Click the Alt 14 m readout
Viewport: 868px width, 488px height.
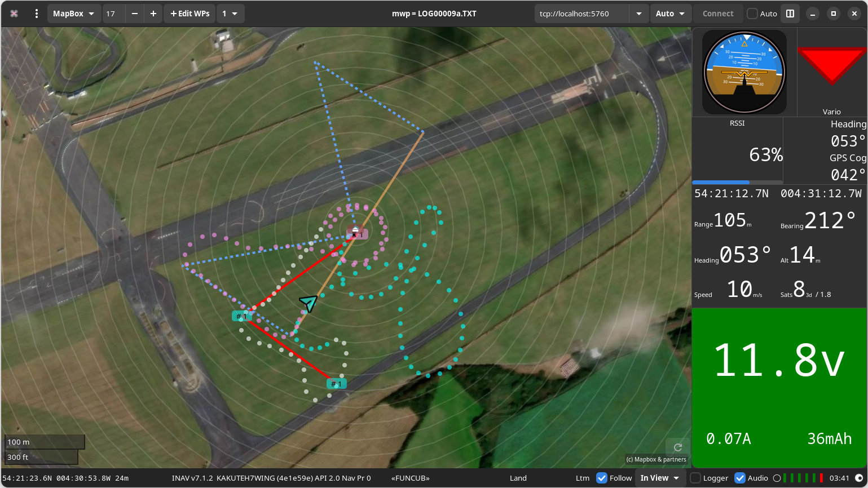(801, 255)
